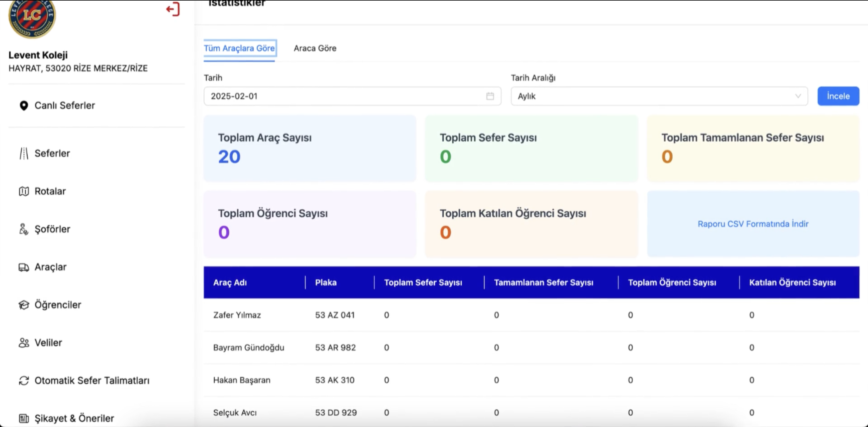Click the Öğrenciler graduation cap icon

[x=24, y=305]
